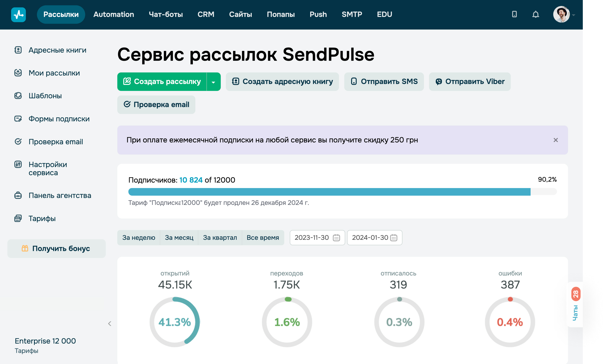
Task: Open the SMTP tab
Action: point(352,14)
